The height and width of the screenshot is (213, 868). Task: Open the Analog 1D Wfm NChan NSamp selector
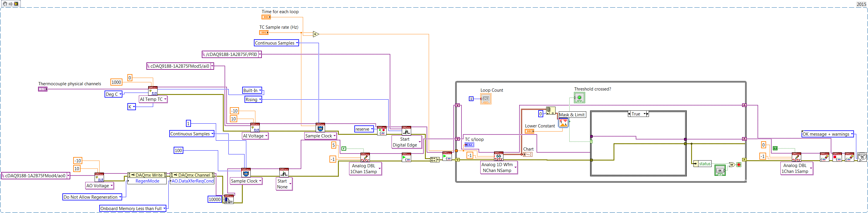pos(499,168)
